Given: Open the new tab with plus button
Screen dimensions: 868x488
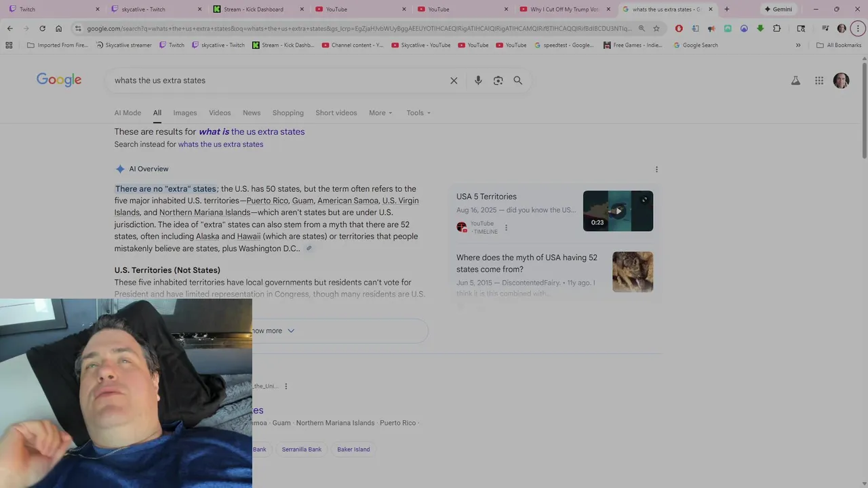Looking at the screenshot, I should 727,9.
